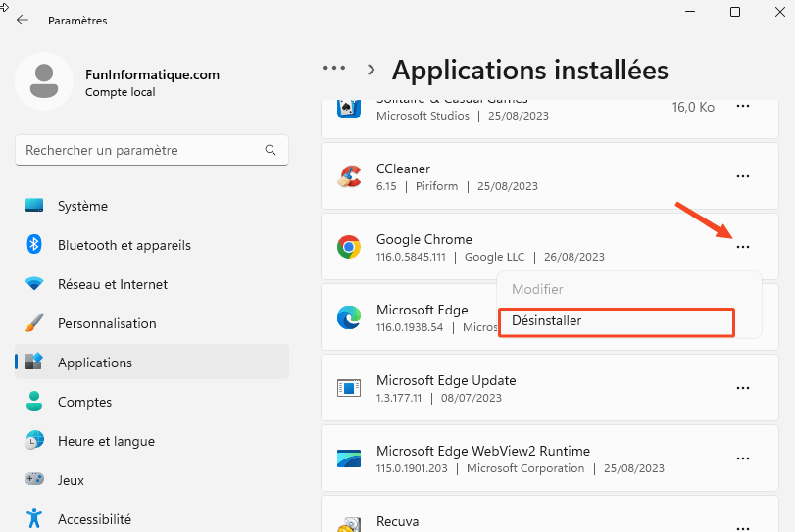Click the user account avatar
Viewport: 795px width, 532px height.
43,81
